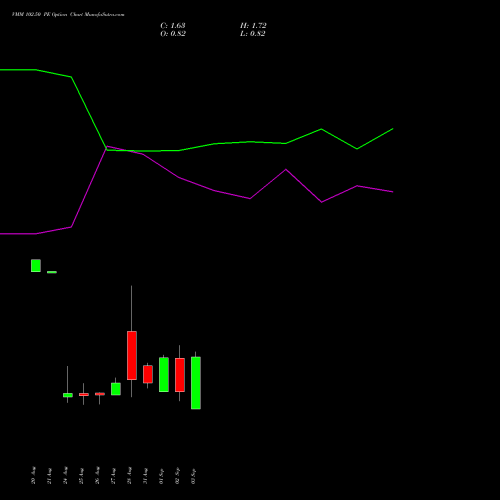
Task: Click the large green candle for 03 Sep
Action: coord(196,383)
